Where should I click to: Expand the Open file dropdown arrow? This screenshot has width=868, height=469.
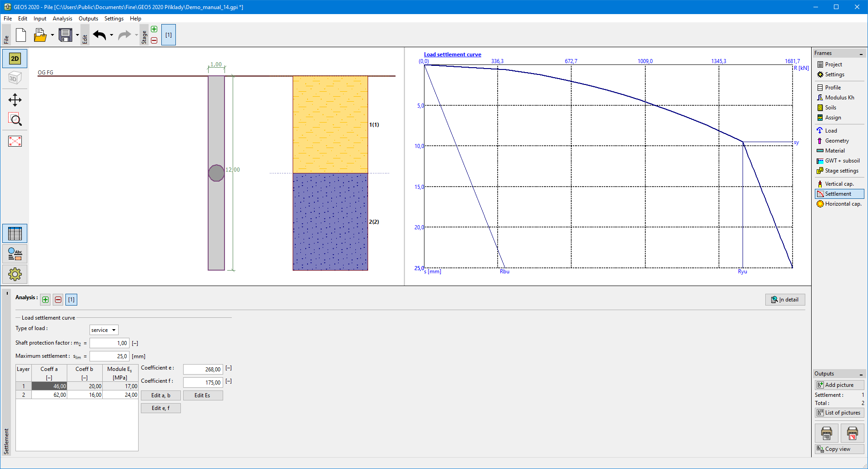click(52, 35)
